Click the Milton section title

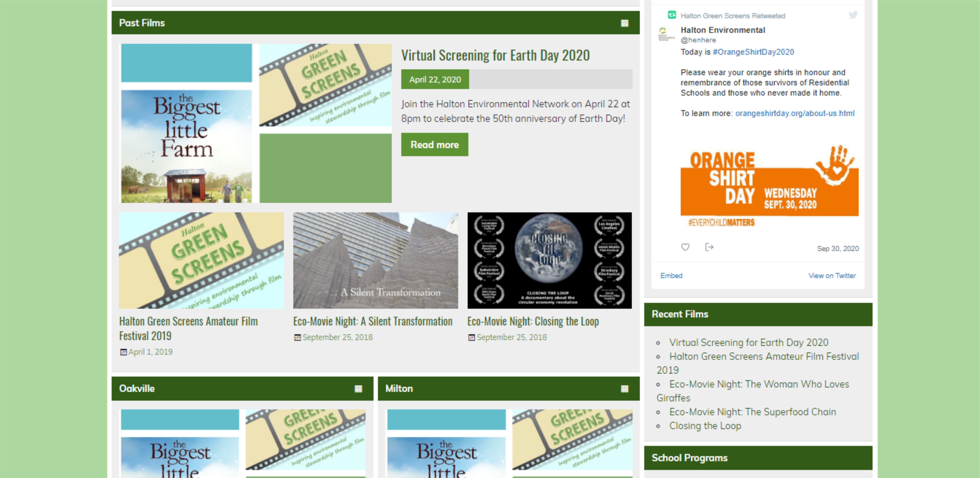(399, 389)
